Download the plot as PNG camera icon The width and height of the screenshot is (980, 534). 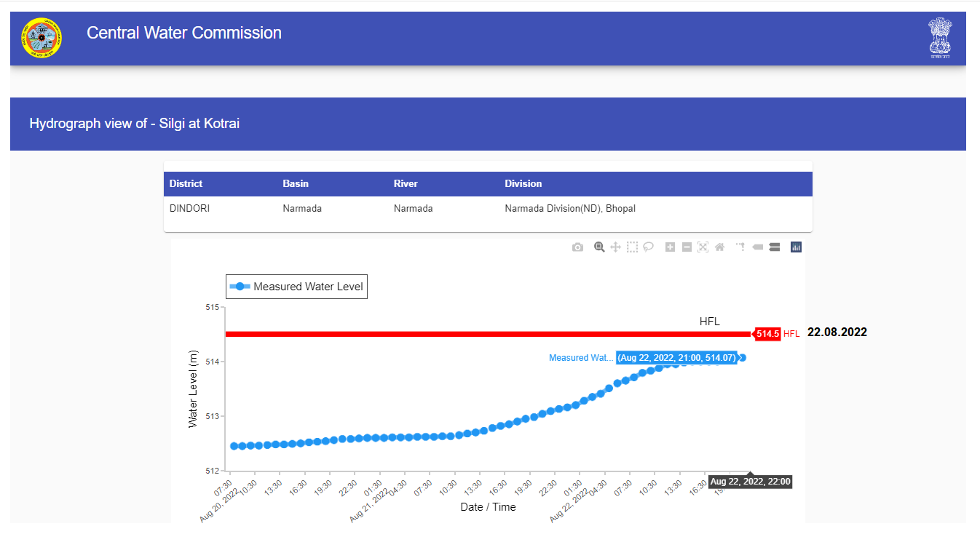coord(577,247)
